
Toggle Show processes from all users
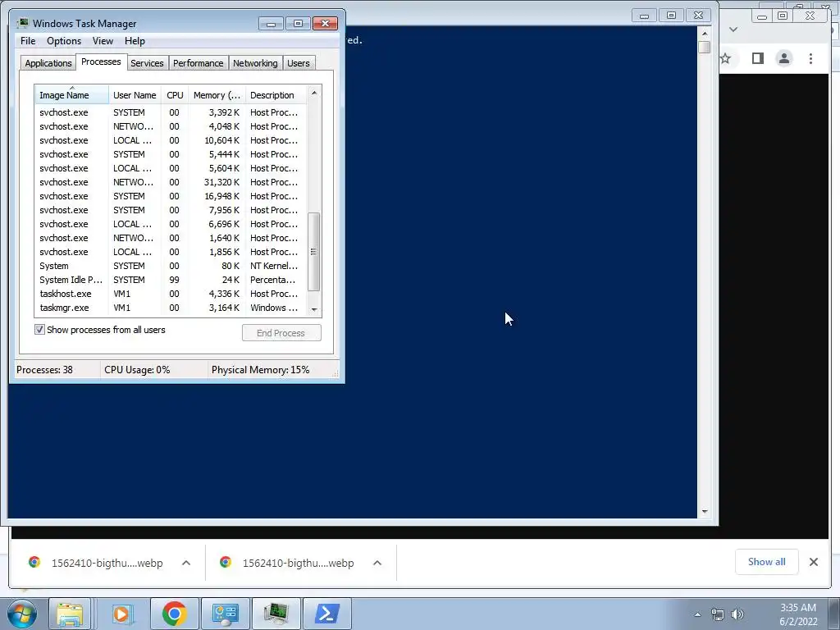(39, 330)
